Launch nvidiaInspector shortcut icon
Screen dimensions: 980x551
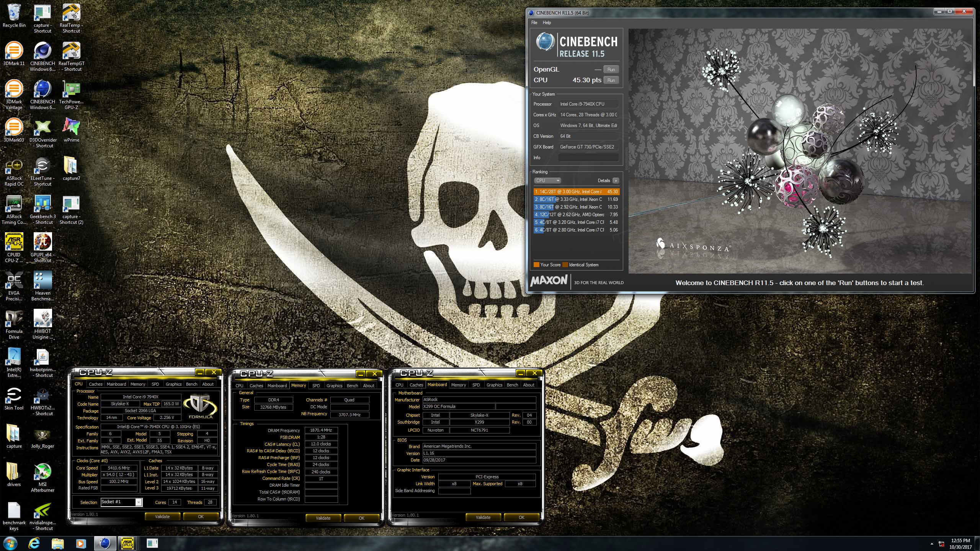(x=43, y=516)
